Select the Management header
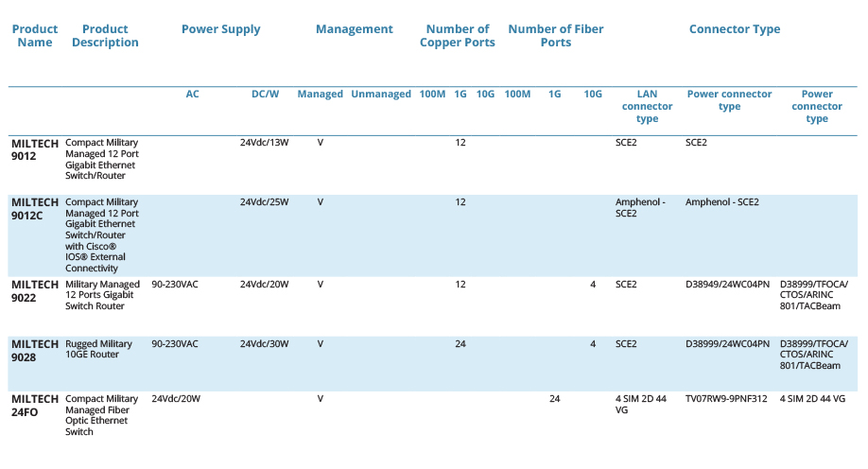 coord(355,28)
